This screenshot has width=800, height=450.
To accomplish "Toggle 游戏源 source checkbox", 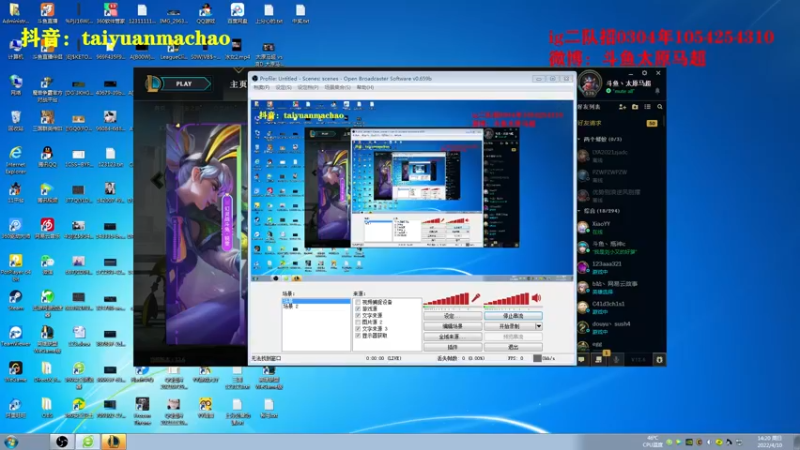I will (x=358, y=309).
